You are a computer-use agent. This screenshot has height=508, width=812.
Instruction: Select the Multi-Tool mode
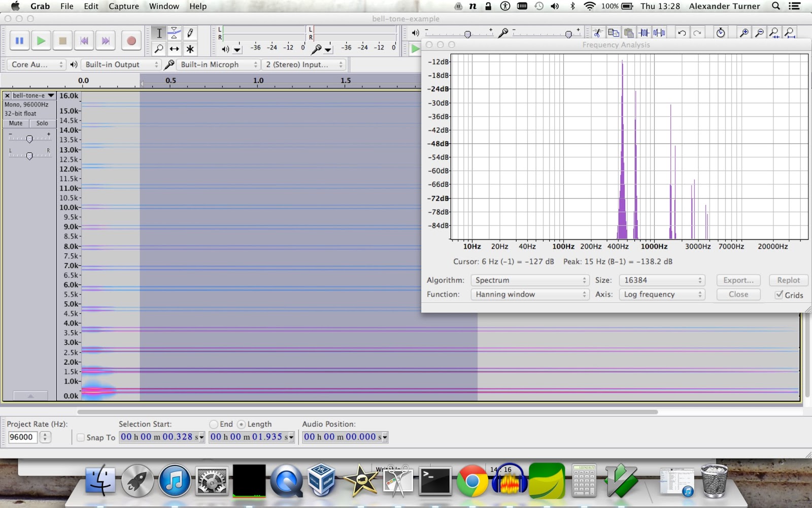tap(190, 49)
